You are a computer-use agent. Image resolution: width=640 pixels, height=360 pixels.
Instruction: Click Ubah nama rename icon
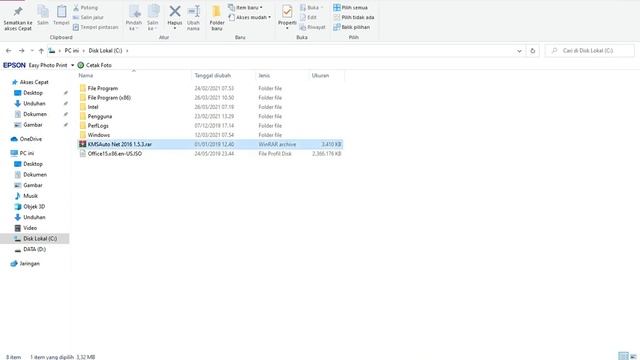[193, 11]
